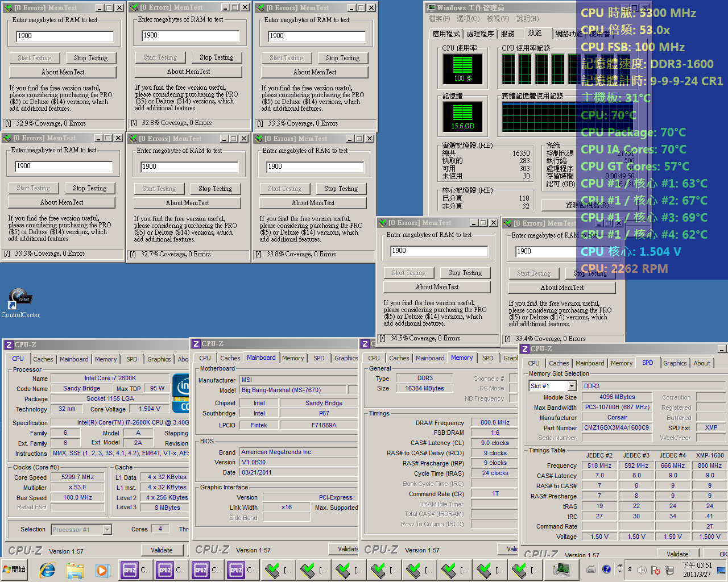Show hidden tray icons arrow

click(x=630, y=569)
